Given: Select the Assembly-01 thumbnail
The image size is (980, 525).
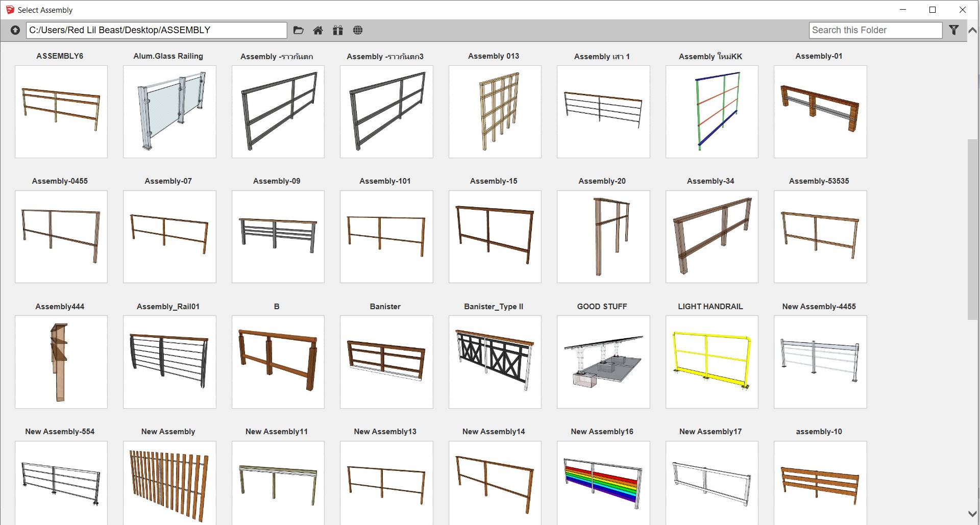Looking at the screenshot, I should [x=820, y=112].
